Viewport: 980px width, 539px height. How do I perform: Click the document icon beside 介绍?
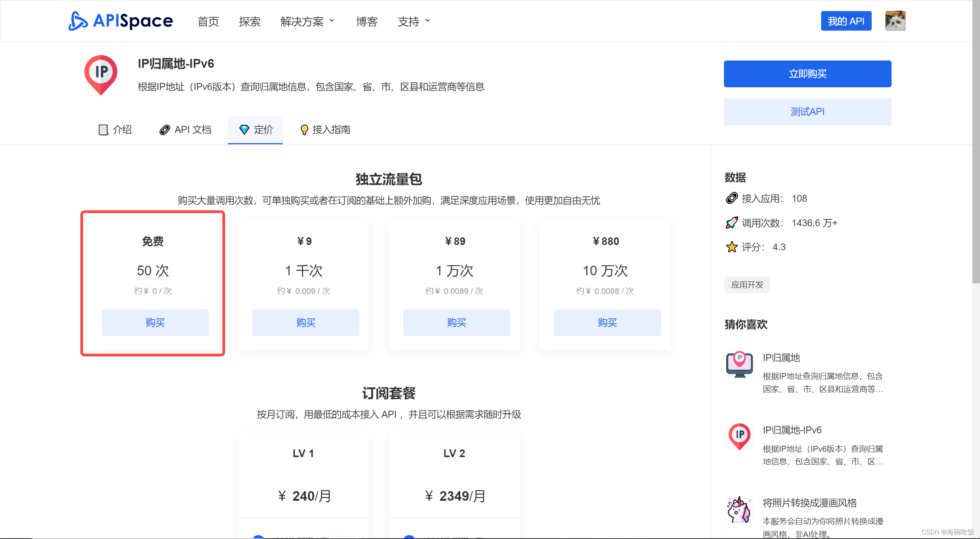(103, 130)
